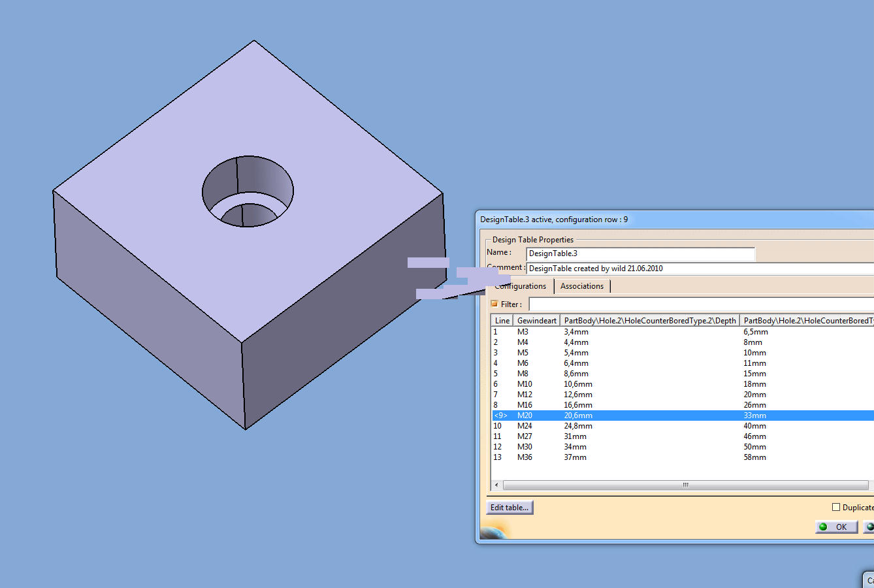This screenshot has height=588, width=874.
Task: Select row 8 with M16
Action: tap(683, 405)
